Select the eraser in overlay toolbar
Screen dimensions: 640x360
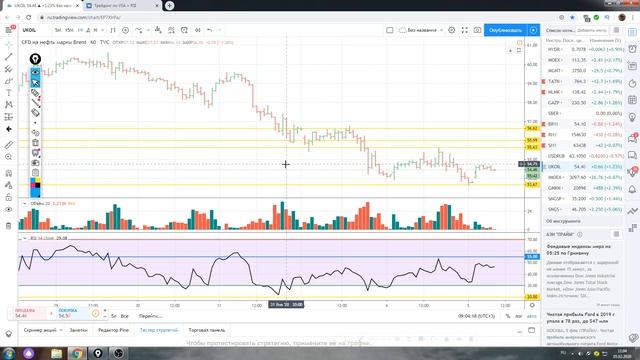click(36, 113)
